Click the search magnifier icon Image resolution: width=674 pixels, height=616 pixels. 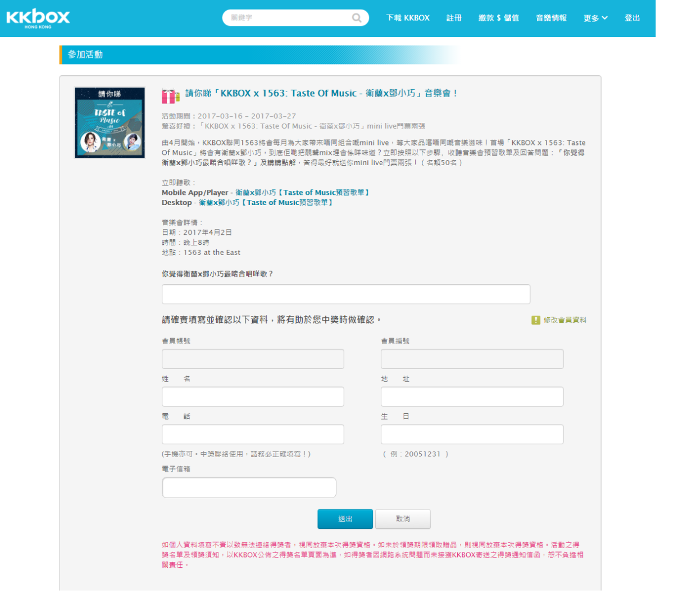click(357, 18)
